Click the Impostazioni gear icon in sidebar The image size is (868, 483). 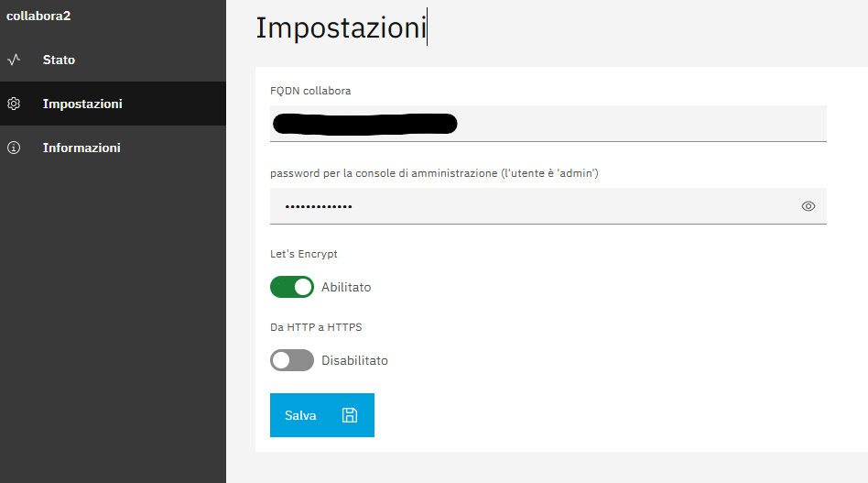pos(14,104)
